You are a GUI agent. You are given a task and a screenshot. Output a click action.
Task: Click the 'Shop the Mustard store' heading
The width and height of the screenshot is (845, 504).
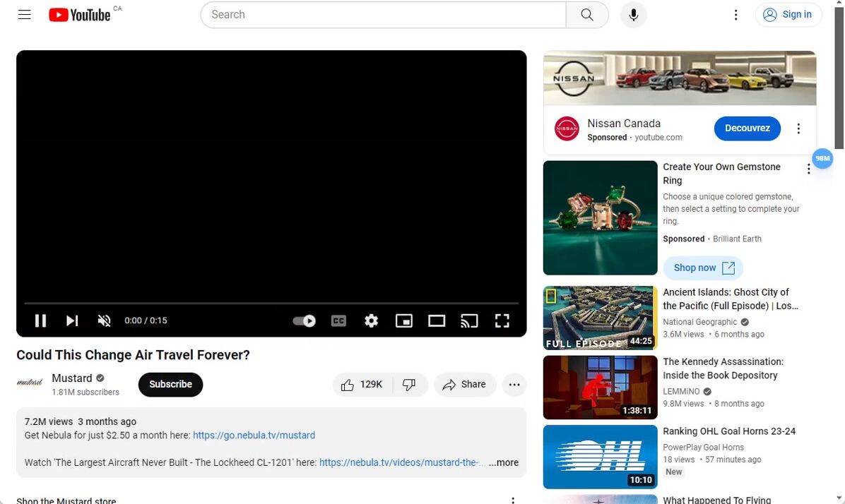(66, 500)
